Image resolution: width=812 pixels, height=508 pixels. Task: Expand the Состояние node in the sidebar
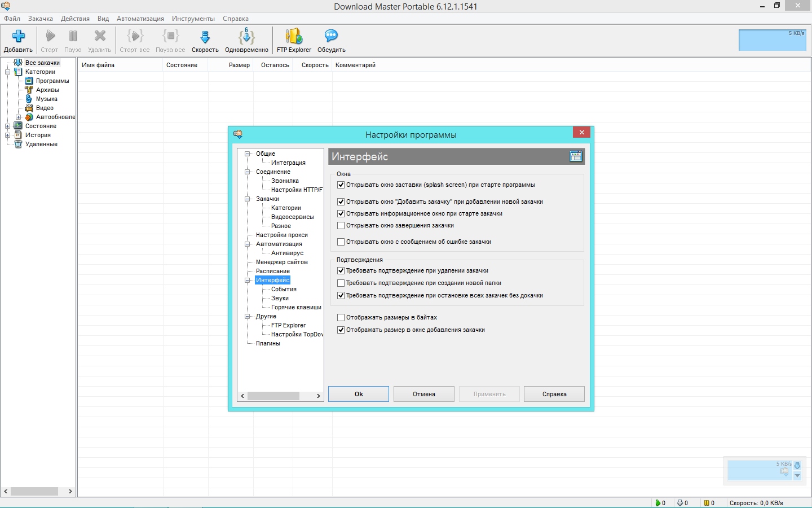[8, 126]
